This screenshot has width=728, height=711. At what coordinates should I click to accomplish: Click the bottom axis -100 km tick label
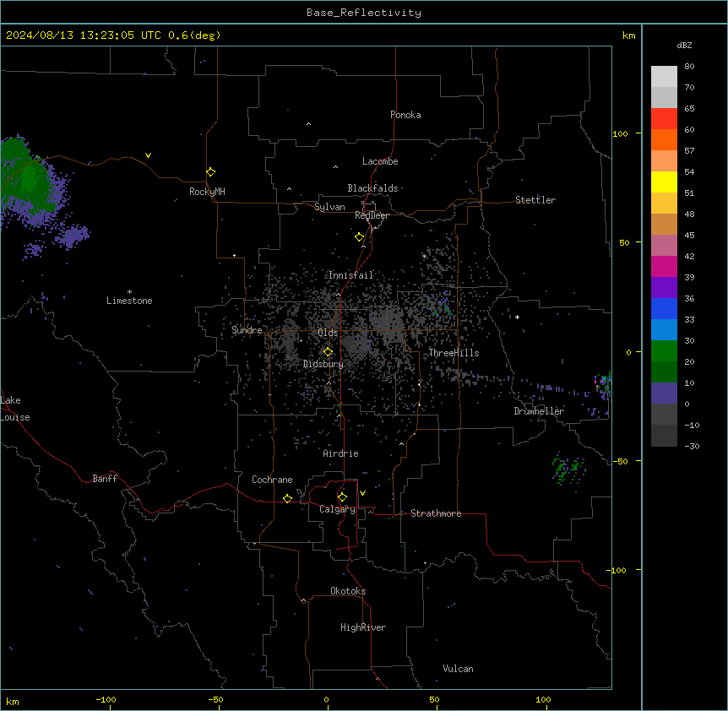(x=106, y=699)
